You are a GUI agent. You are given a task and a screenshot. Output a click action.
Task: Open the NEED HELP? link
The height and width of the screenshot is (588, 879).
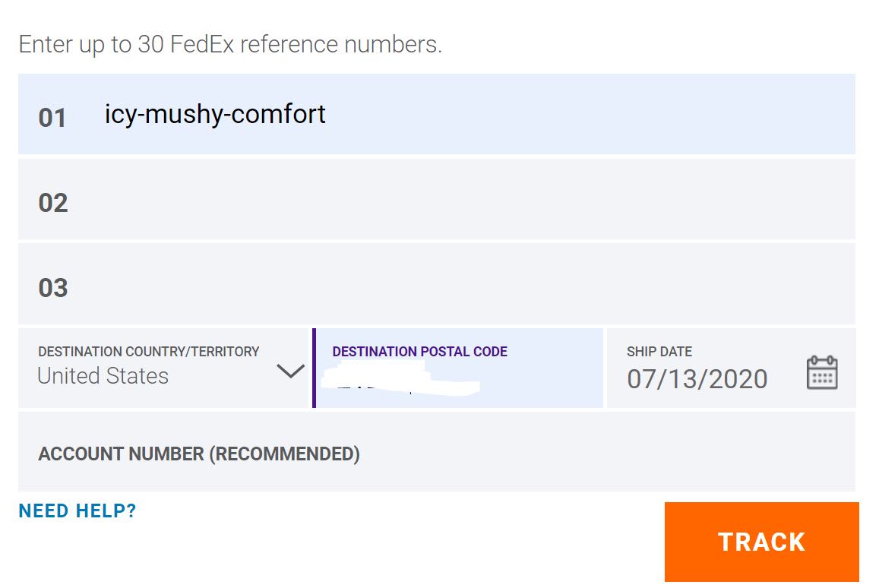coord(77,511)
